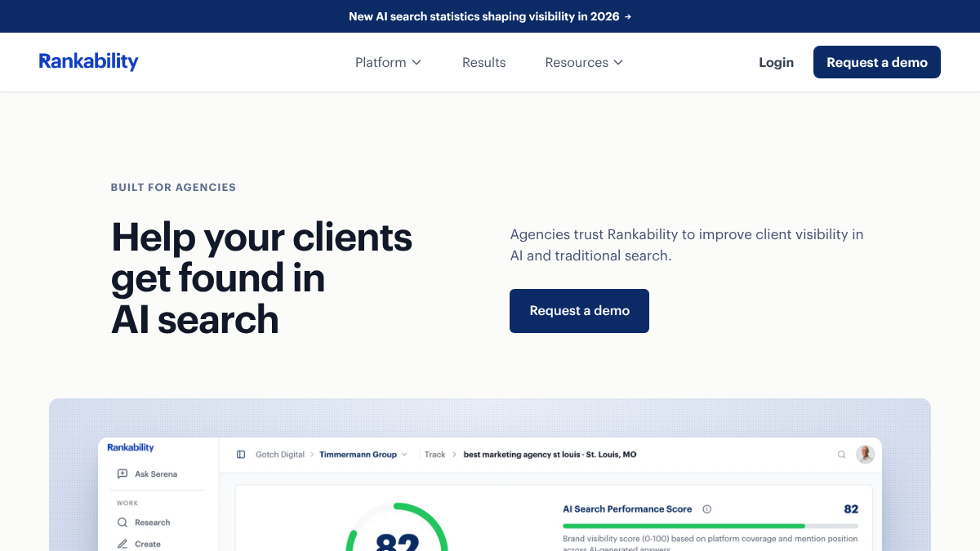Click the 'best marketing agency st louis' breadcrumb text
The image size is (980, 551).
[x=550, y=455]
